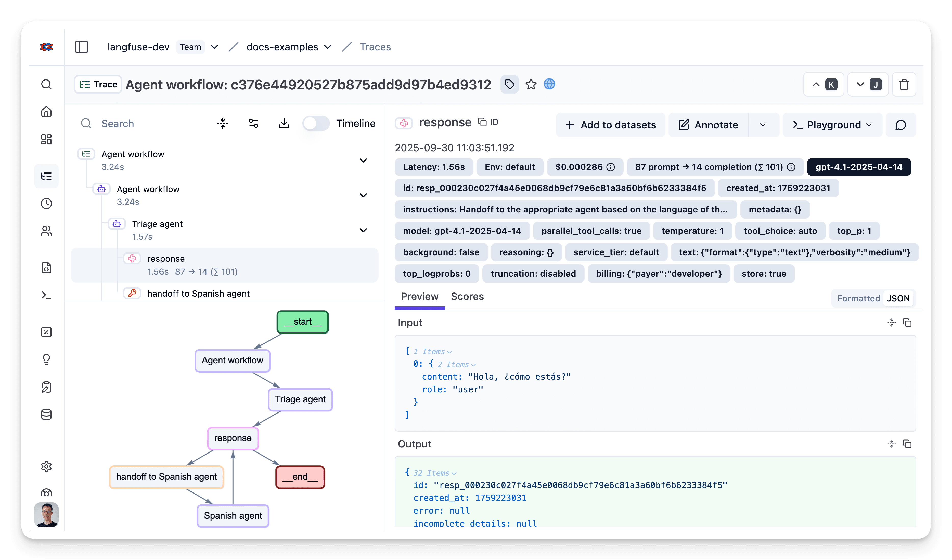Image resolution: width=952 pixels, height=560 pixels.
Task: Open Users icon in the sidebar
Action: 46,231
